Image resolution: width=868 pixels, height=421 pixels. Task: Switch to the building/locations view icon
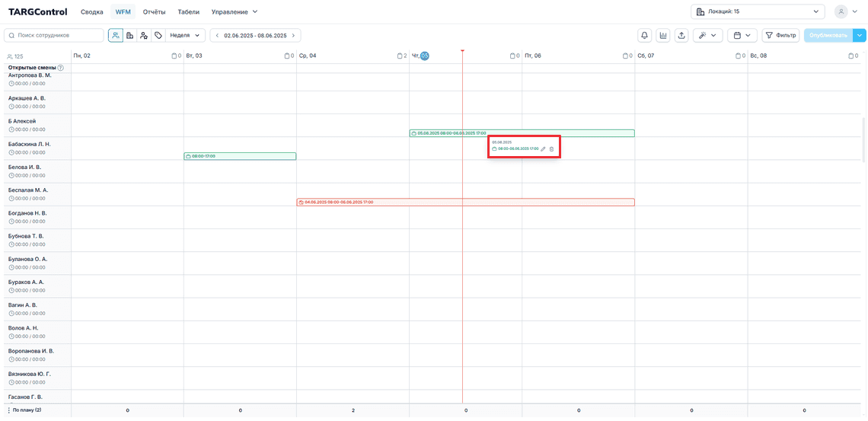(x=130, y=36)
